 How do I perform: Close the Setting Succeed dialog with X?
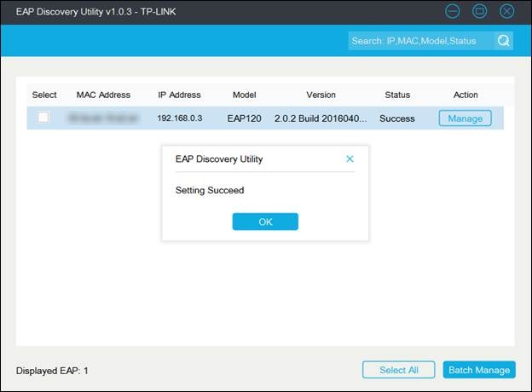pos(350,159)
